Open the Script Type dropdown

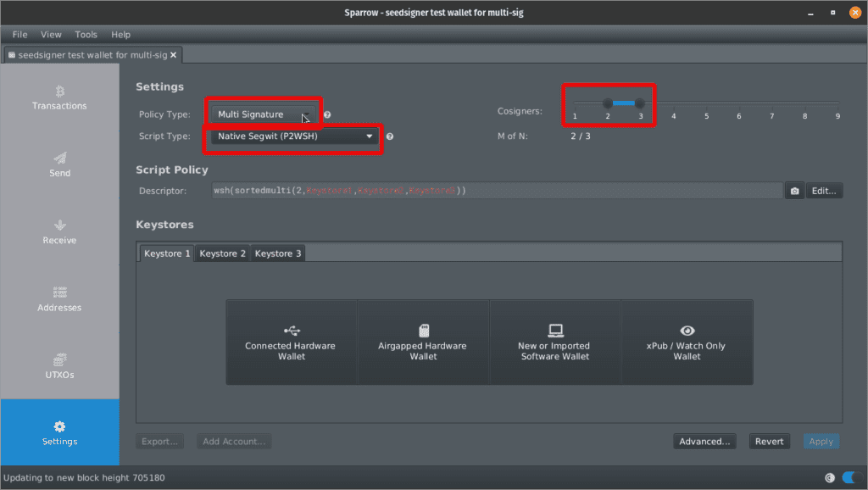point(294,136)
